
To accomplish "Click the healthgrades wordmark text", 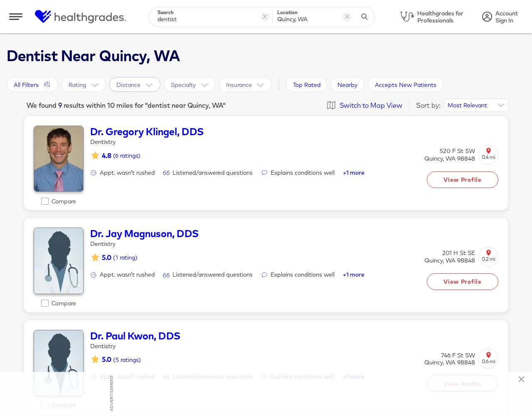I will pos(90,17).
